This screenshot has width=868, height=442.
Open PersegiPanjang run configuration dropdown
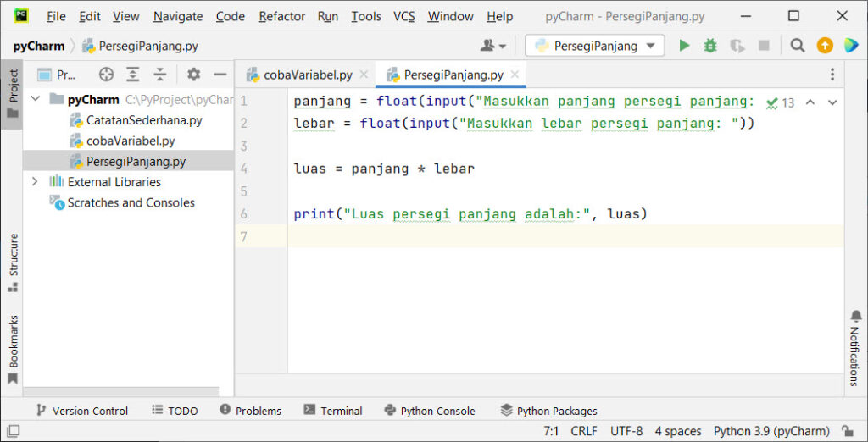[x=594, y=46]
